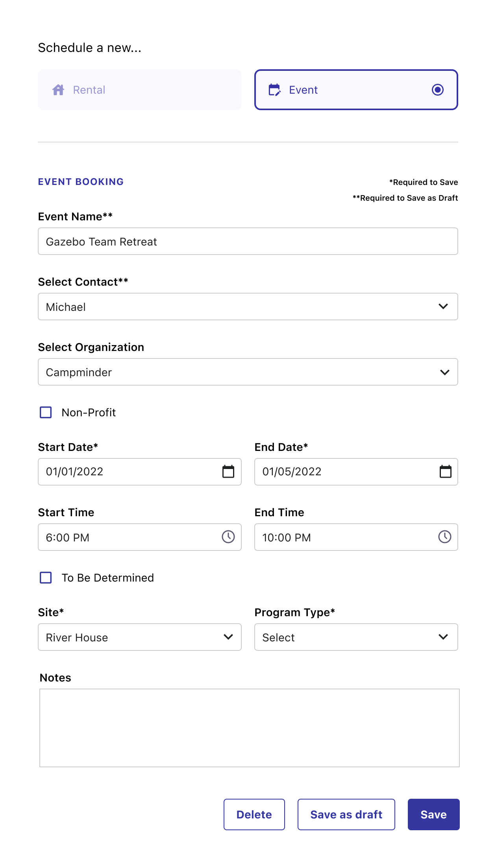Enable the Non-Profit checkbox
496x868 pixels.
point(46,413)
